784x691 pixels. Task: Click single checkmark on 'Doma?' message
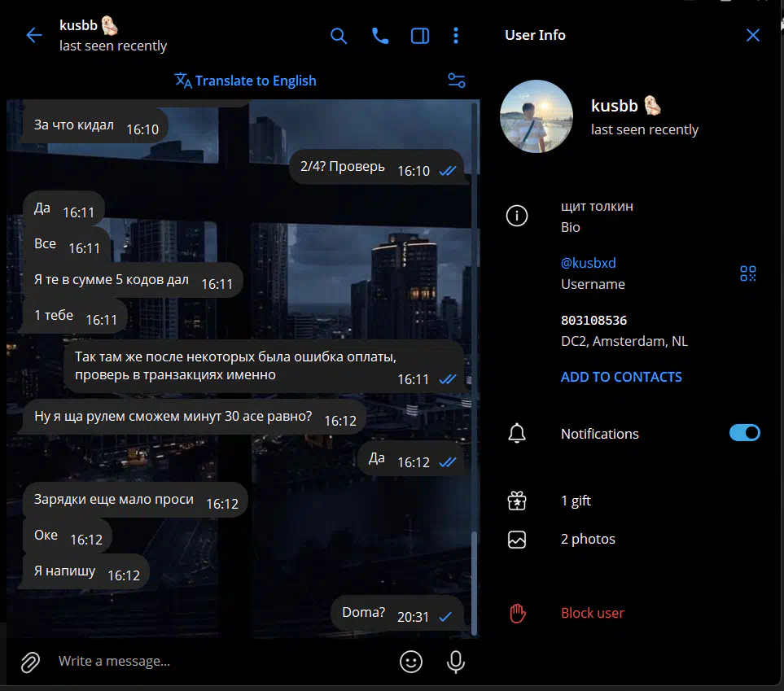(445, 617)
